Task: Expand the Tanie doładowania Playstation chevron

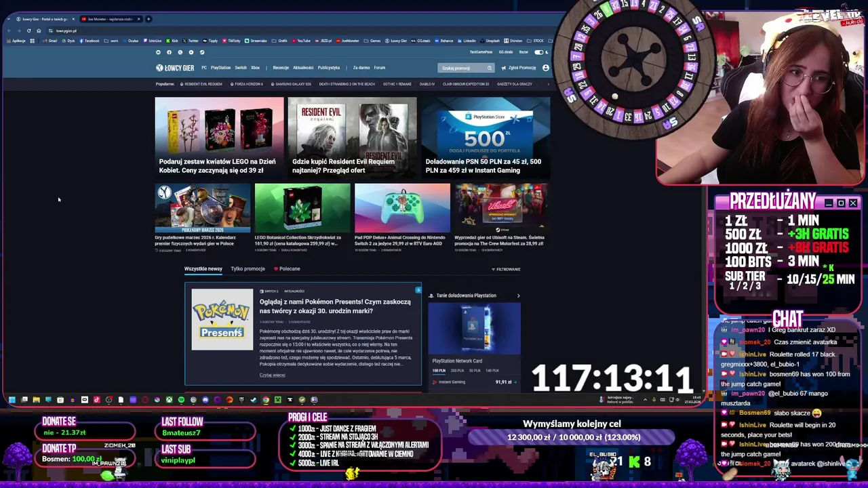Action: tap(519, 296)
